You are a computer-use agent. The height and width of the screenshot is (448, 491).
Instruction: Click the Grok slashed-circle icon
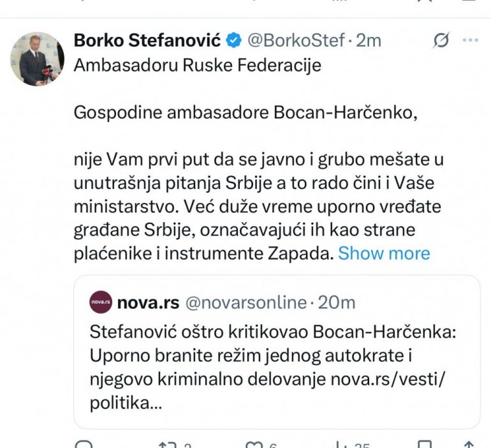pos(441,41)
